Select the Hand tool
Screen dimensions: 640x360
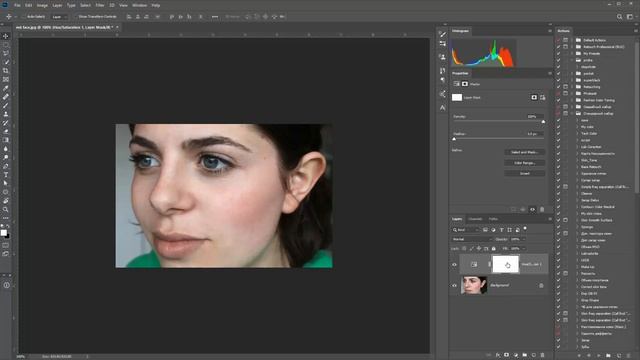pos(6,200)
